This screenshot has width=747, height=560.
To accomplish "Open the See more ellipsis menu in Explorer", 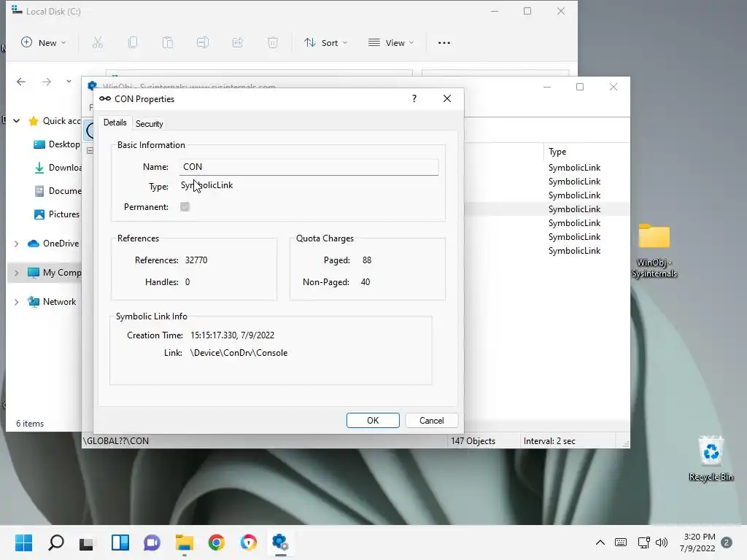I will (x=444, y=43).
